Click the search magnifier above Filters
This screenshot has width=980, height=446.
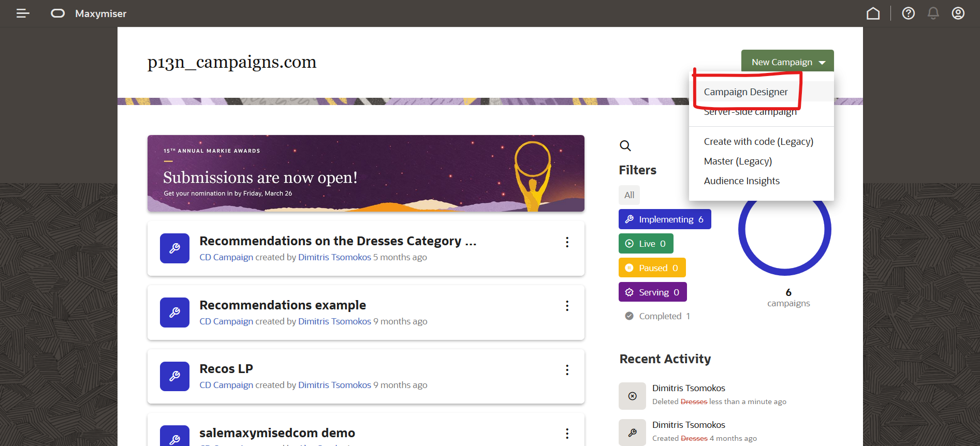625,146
